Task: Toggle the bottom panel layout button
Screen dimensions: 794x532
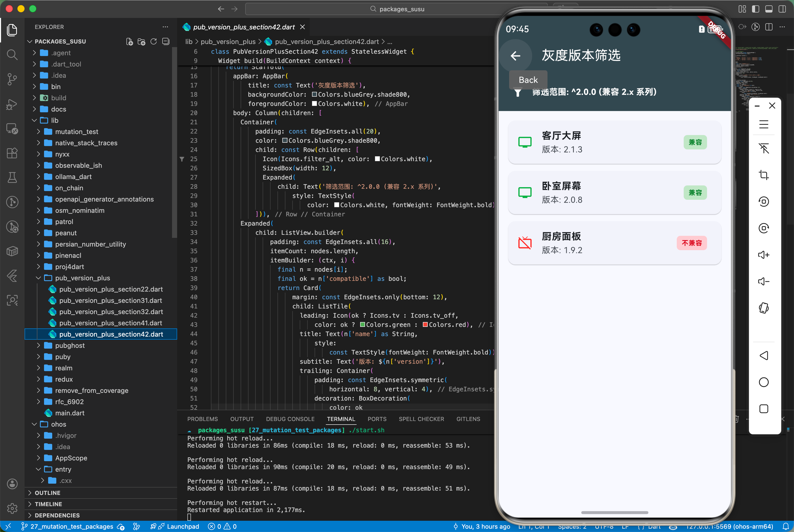Action: pyautogui.click(x=769, y=9)
